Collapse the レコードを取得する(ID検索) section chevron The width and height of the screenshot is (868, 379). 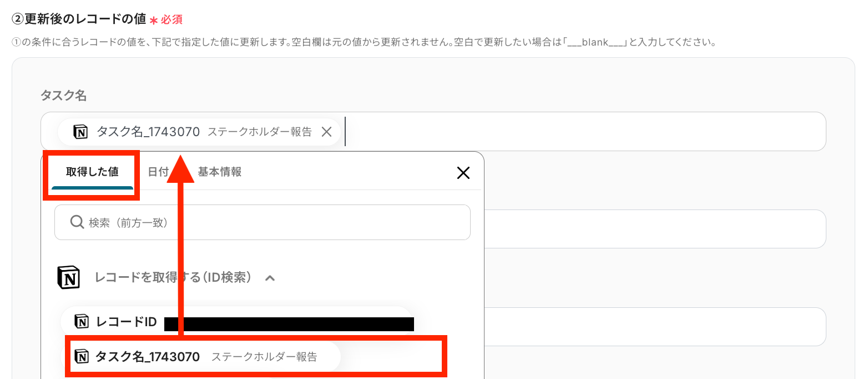pos(270,277)
